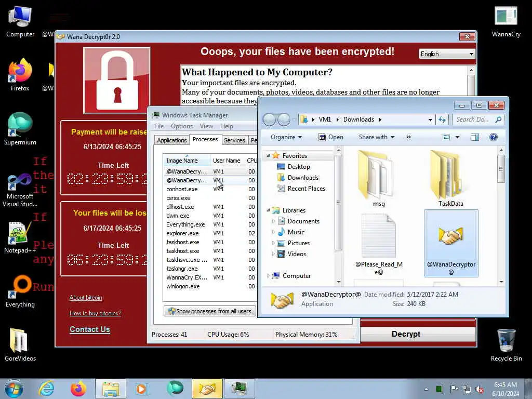Show more Explorer toolbar commands chevron
The height and width of the screenshot is (399, 532).
coord(408,137)
